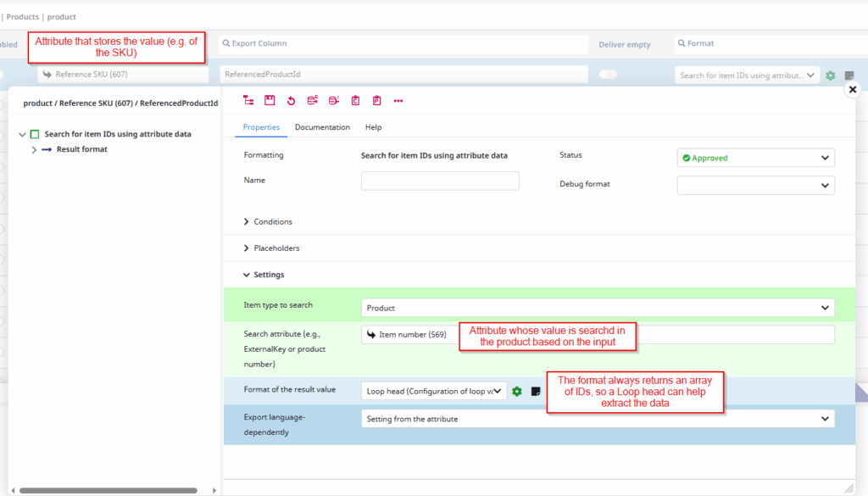Screen dimensions: 868x496
Task: Select the database import icon in the toolbar
Action: [334, 100]
